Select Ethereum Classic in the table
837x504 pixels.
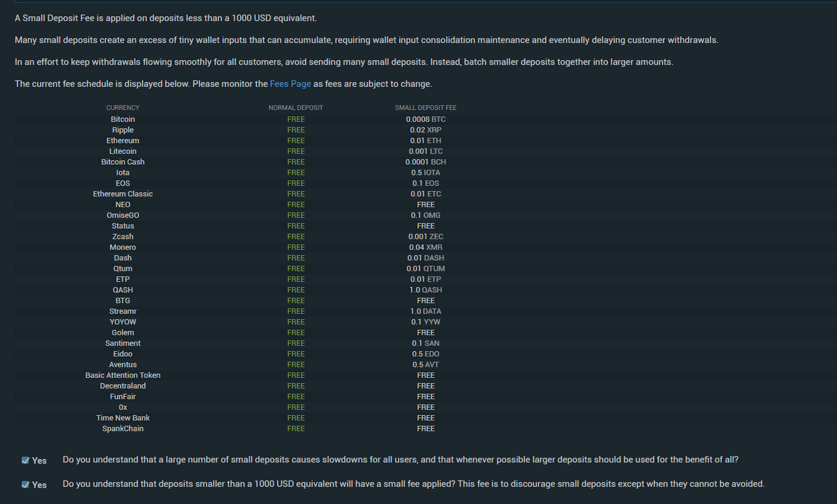tap(123, 194)
